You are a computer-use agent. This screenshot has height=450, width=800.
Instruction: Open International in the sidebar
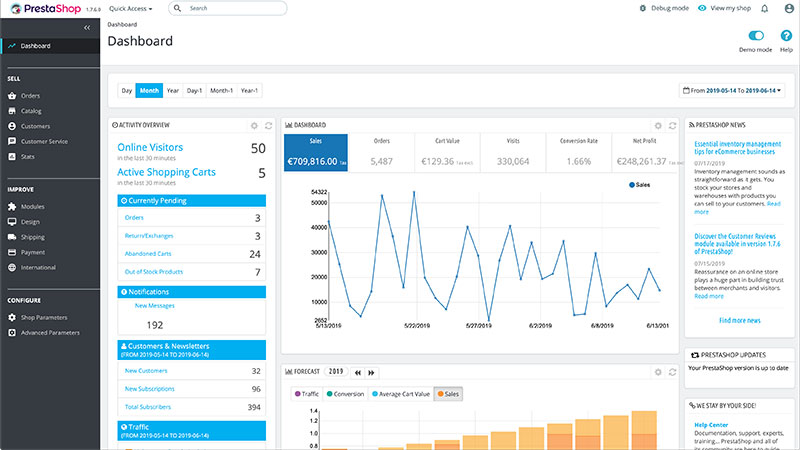[38, 267]
